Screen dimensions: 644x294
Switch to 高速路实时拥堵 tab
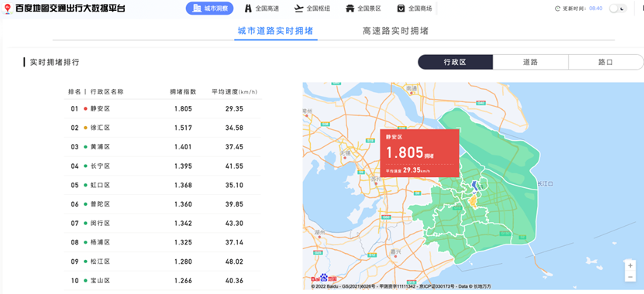(395, 31)
